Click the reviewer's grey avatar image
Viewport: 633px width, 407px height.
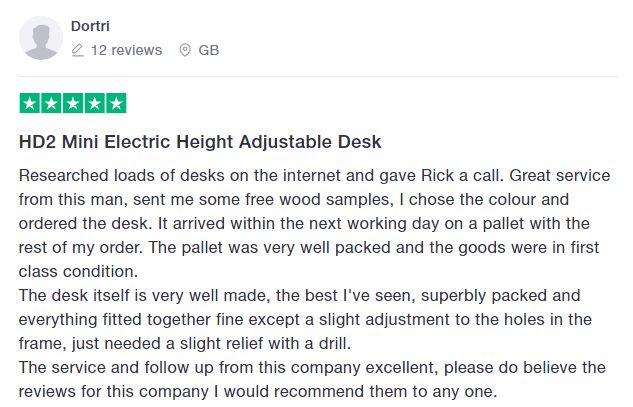42,38
